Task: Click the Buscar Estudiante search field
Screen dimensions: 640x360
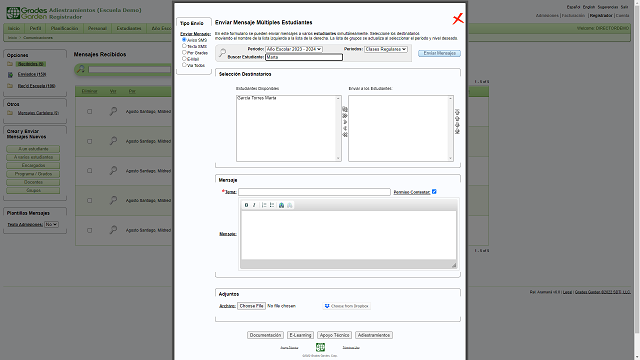Action: click(x=304, y=57)
